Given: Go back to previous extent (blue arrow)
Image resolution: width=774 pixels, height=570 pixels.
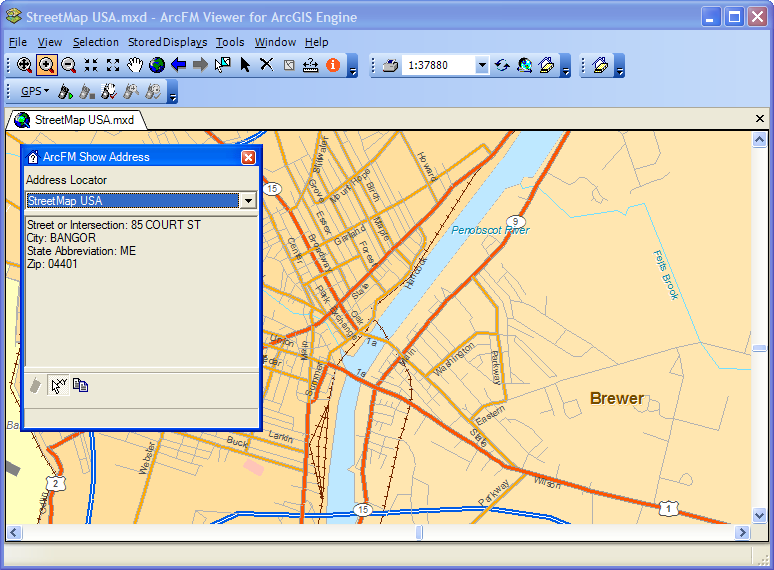Looking at the screenshot, I should click(x=179, y=65).
